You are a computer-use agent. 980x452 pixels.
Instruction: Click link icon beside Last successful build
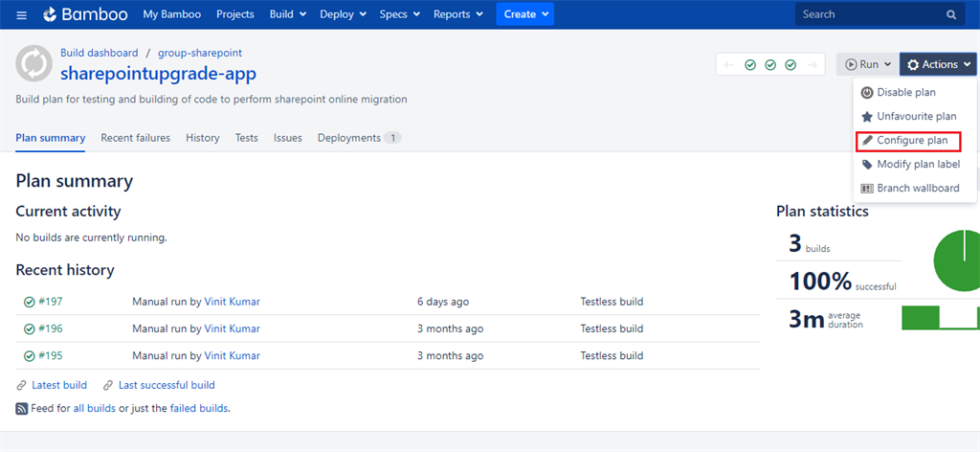[x=108, y=385]
